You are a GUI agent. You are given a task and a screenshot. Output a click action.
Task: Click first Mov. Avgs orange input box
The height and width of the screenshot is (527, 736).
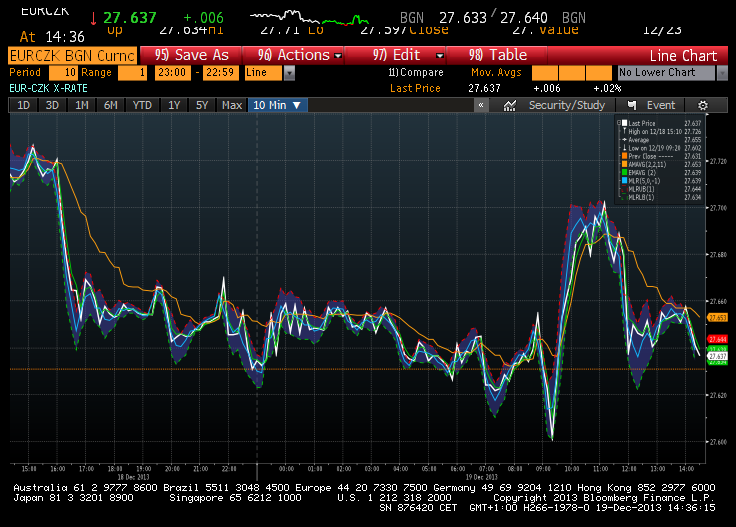click(544, 73)
